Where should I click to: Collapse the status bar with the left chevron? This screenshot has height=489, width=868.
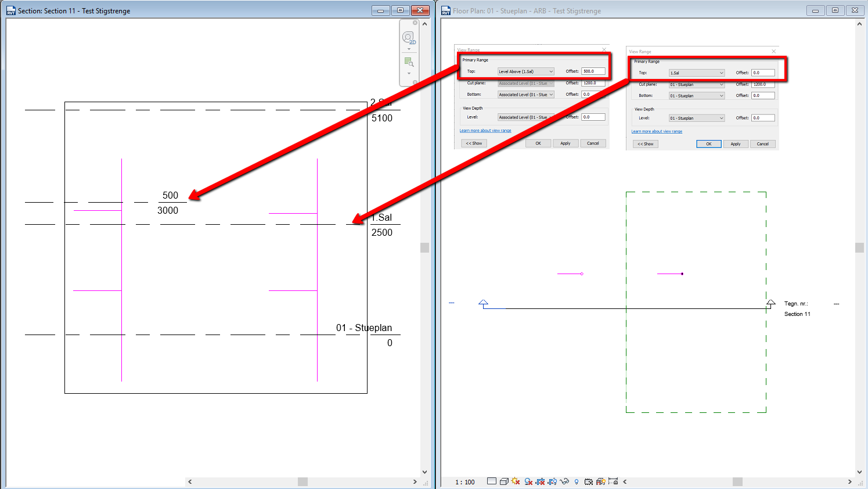625,481
